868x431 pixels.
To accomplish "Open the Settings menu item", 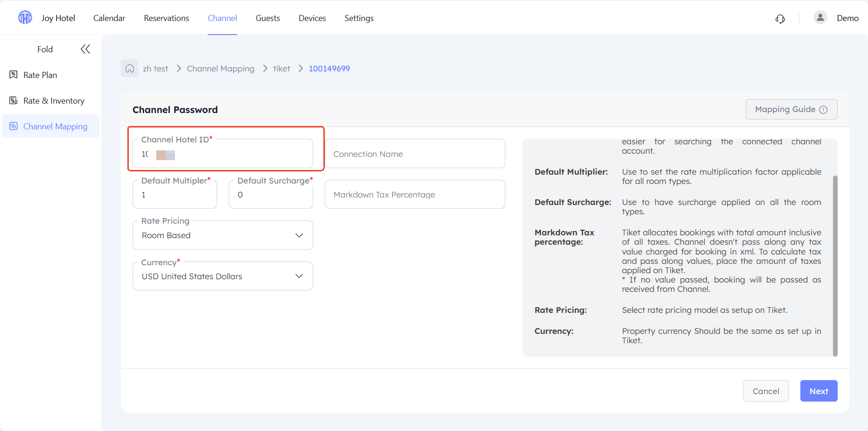I will [x=359, y=18].
